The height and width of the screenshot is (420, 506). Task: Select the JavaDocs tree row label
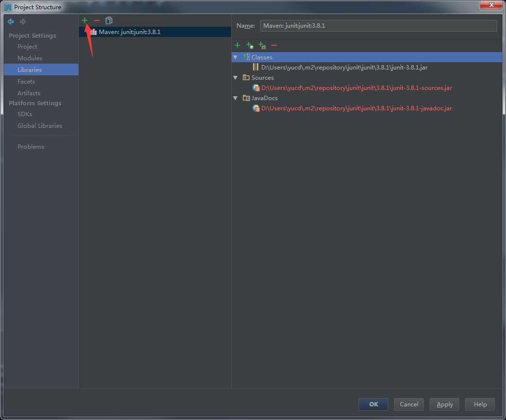tap(265, 98)
